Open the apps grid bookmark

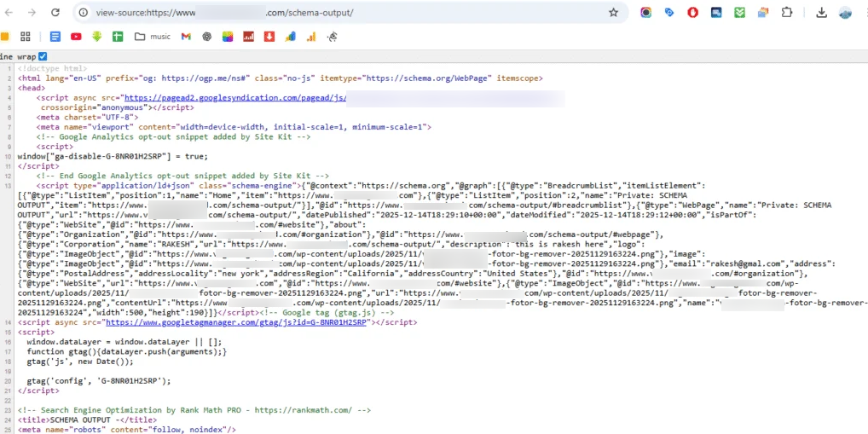[x=25, y=37]
